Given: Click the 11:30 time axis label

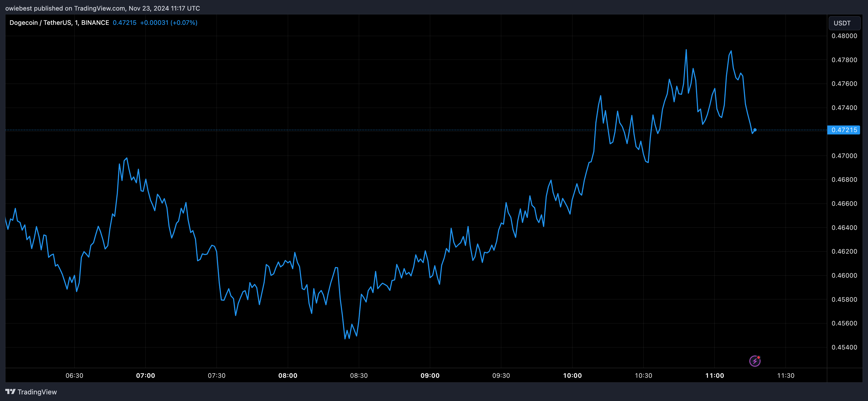Looking at the screenshot, I should pos(786,375).
